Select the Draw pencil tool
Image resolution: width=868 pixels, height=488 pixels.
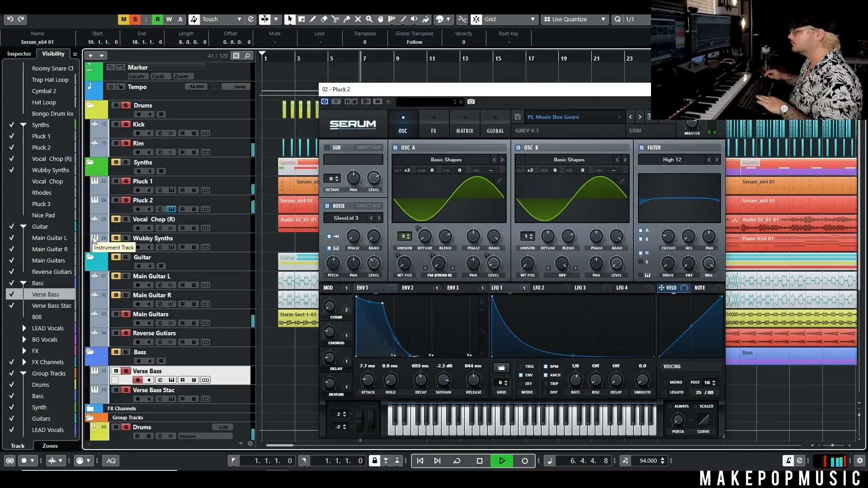[x=313, y=19]
